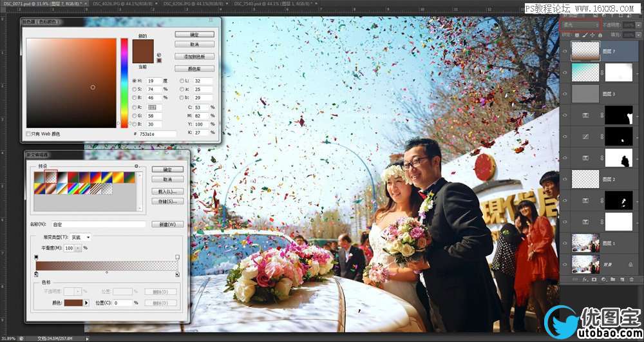
Task: Click the lock image pixels brush icon
Action: pyautogui.click(x=585, y=35)
